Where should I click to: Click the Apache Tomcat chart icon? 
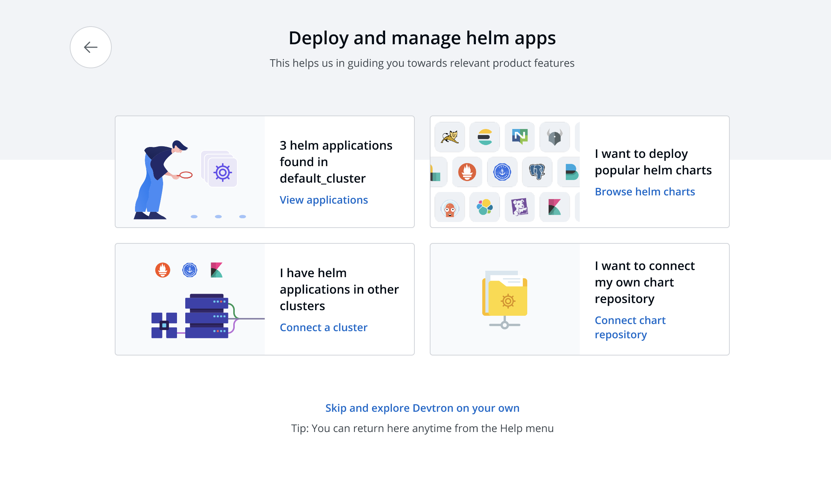450,137
